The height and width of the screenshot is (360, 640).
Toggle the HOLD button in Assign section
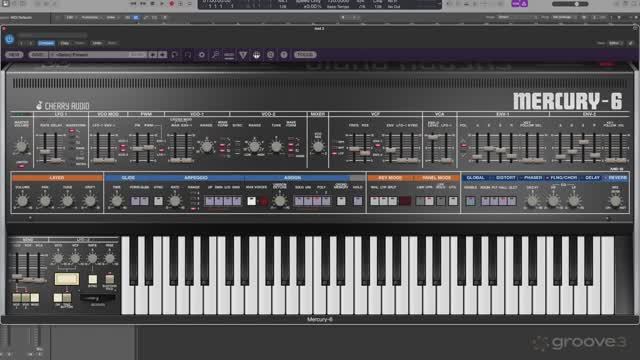pyautogui.click(x=358, y=201)
